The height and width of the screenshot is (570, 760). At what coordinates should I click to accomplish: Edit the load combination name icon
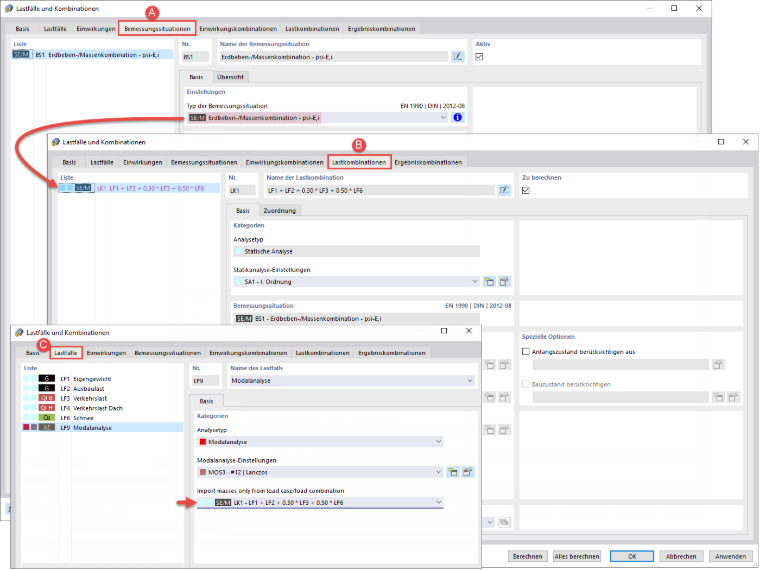click(x=504, y=190)
